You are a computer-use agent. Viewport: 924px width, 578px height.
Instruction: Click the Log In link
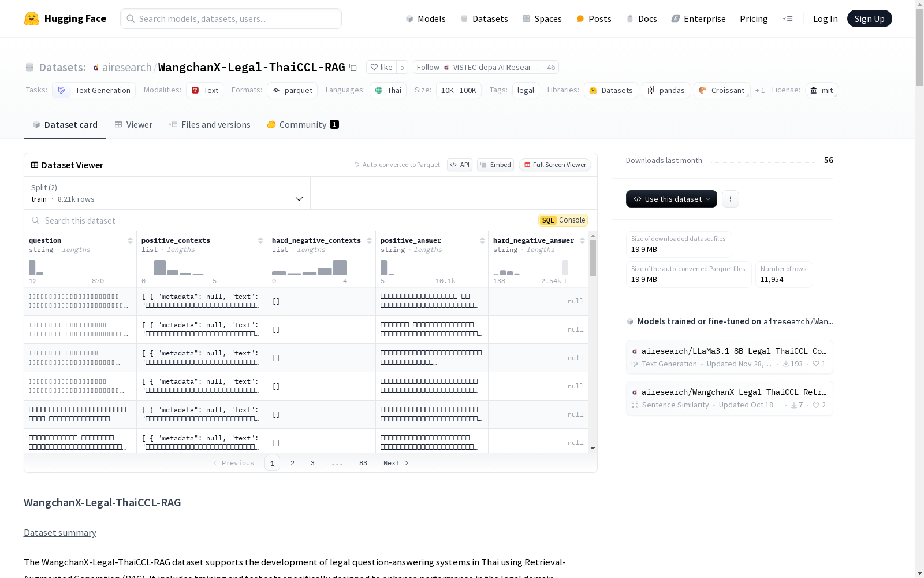point(825,18)
